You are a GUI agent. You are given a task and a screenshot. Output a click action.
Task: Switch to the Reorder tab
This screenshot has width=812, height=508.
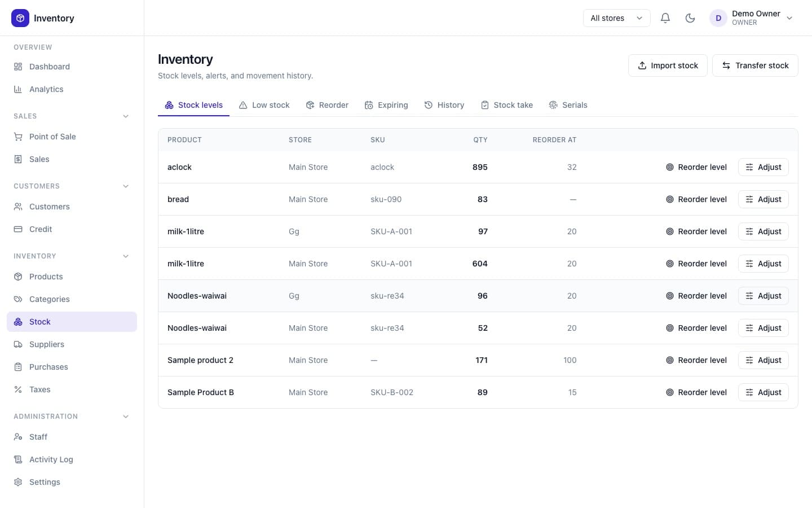327,105
